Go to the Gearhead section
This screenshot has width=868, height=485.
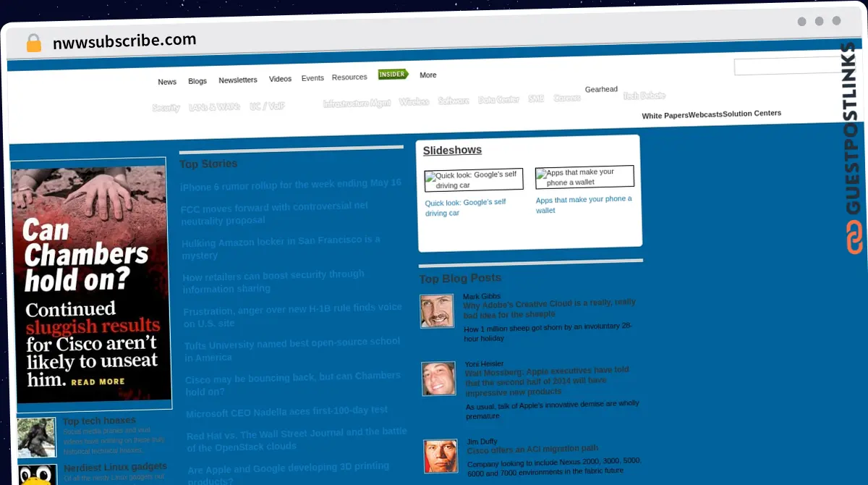[x=601, y=89]
